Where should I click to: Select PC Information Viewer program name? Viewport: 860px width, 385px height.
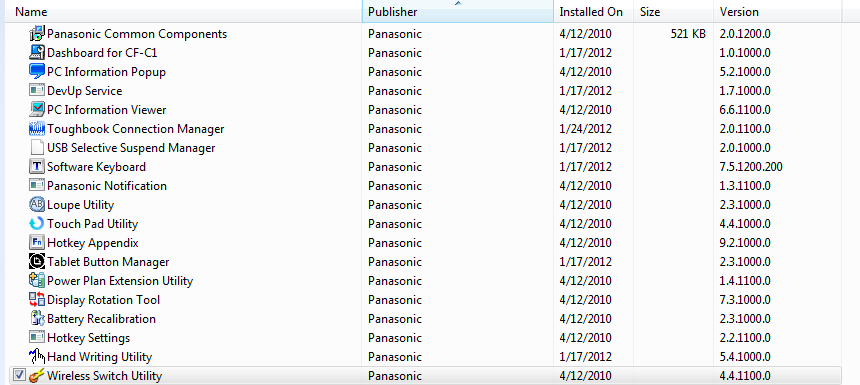pyautogui.click(x=106, y=110)
